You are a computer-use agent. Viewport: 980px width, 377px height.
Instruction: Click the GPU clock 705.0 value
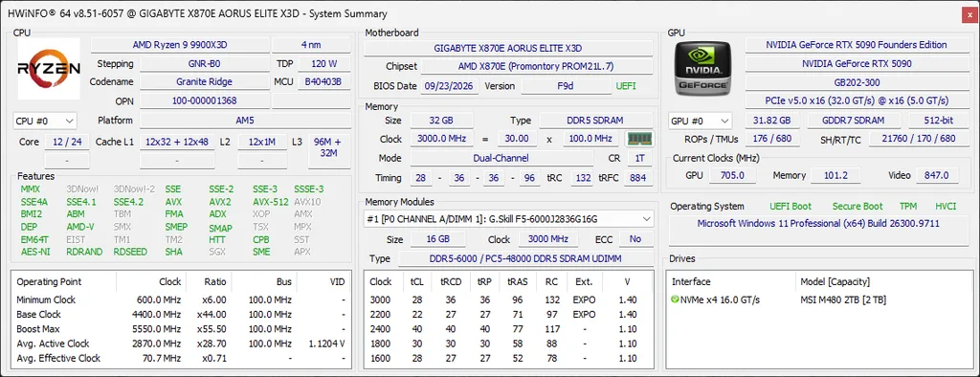pos(732,176)
